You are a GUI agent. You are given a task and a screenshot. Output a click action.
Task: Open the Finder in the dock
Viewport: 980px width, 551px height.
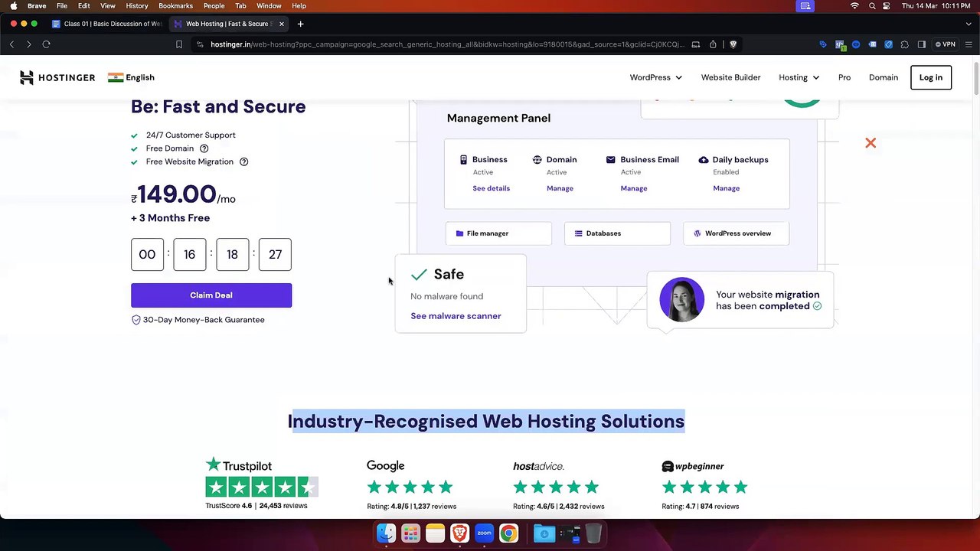(x=386, y=533)
